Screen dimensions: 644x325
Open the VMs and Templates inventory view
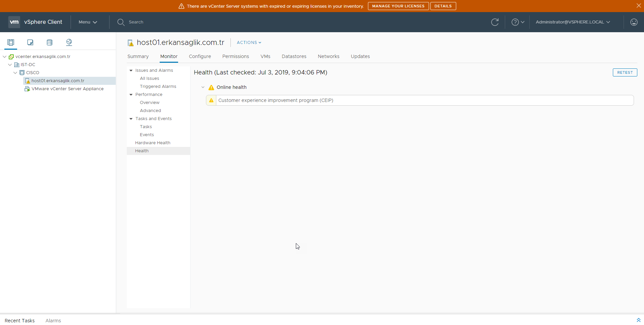pos(30,42)
